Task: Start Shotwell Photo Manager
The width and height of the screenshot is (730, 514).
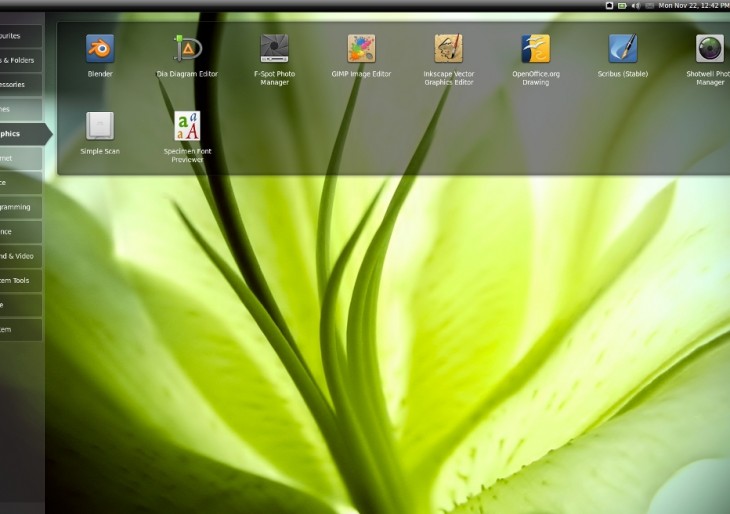Action: click(x=709, y=49)
